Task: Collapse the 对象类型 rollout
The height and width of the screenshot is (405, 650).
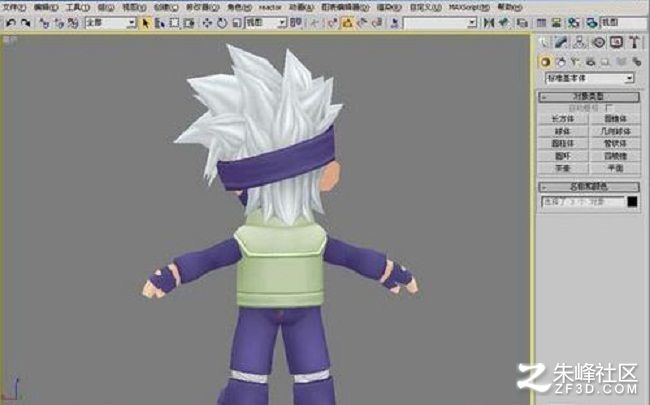Action: (589, 97)
